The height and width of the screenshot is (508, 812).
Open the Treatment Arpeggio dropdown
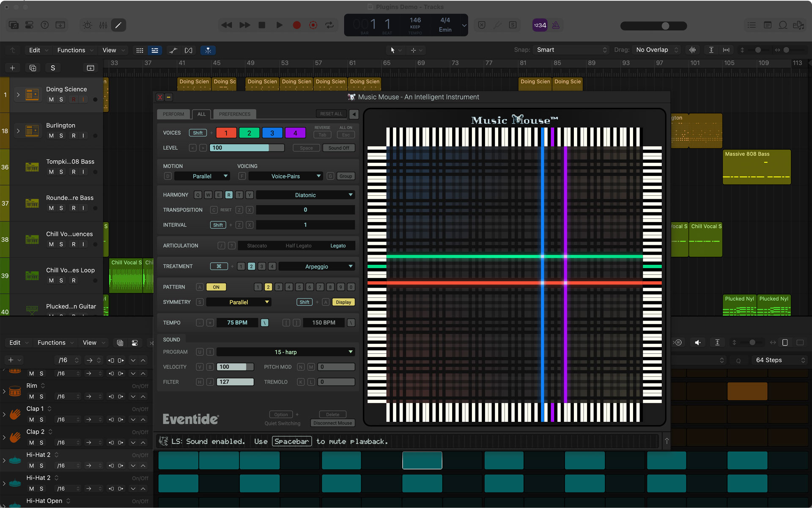pyautogui.click(x=316, y=266)
